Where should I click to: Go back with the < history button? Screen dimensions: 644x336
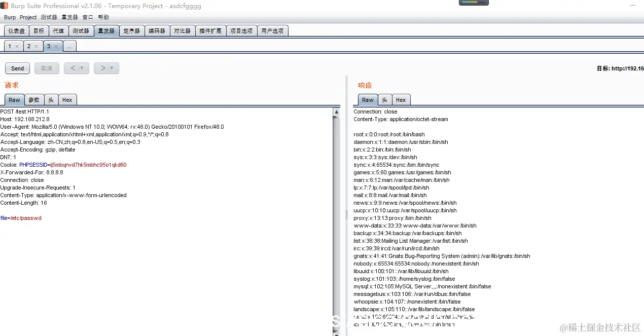tap(73, 68)
